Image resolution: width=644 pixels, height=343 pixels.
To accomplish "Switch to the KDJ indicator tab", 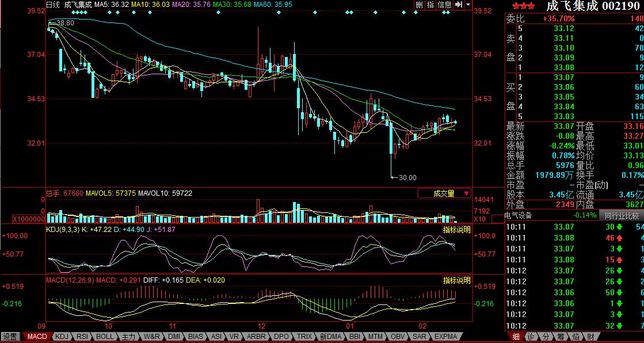I will [x=61, y=337].
